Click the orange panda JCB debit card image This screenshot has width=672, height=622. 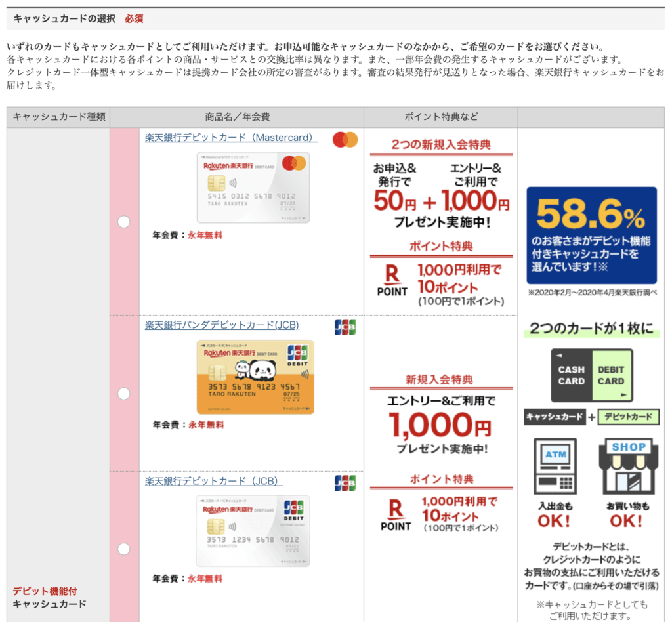255,377
